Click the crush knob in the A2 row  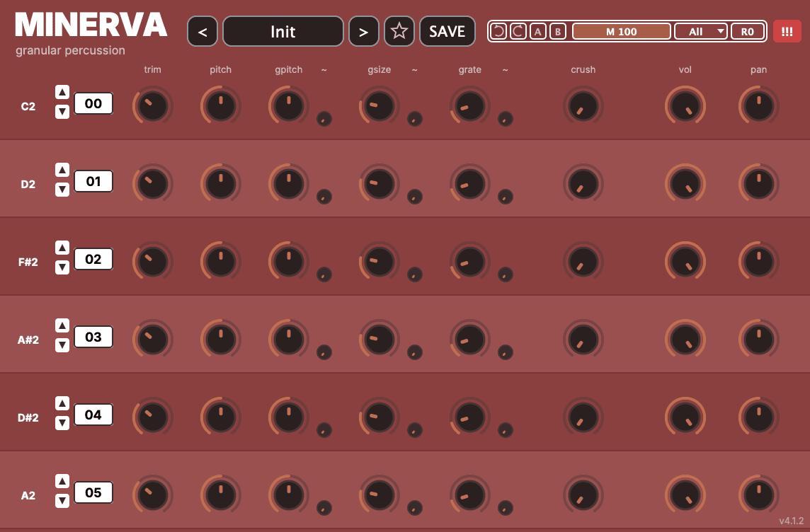click(583, 496)
